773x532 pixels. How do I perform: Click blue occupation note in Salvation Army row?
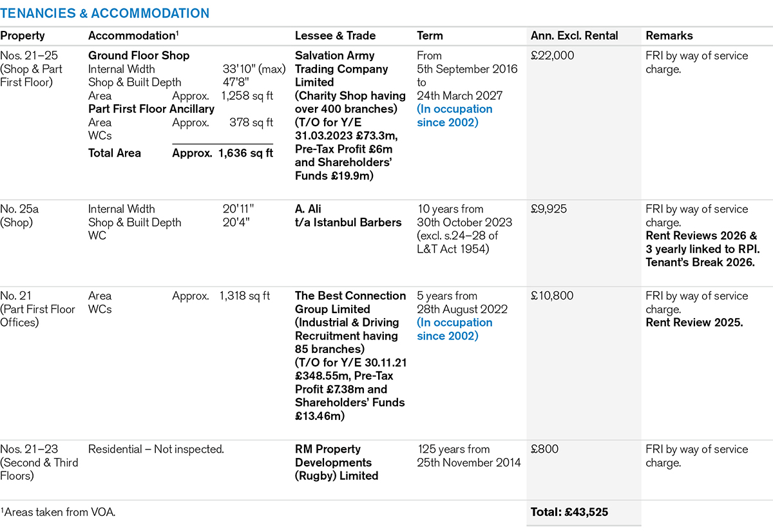click(454, 116)
